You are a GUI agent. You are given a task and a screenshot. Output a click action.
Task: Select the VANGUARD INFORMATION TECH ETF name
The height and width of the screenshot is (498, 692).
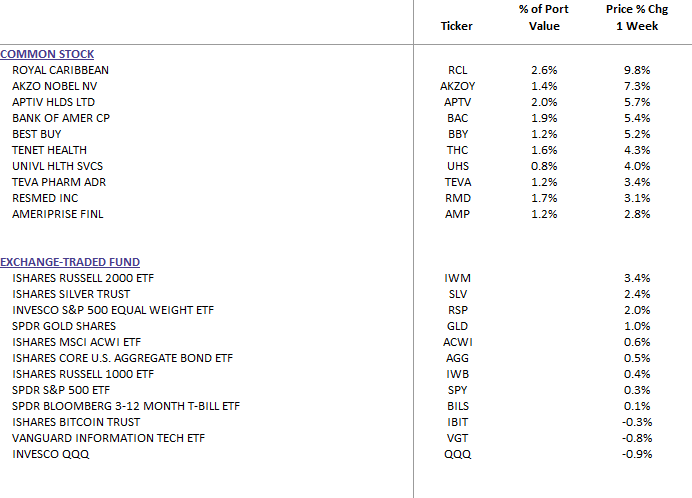pos(109,438)
